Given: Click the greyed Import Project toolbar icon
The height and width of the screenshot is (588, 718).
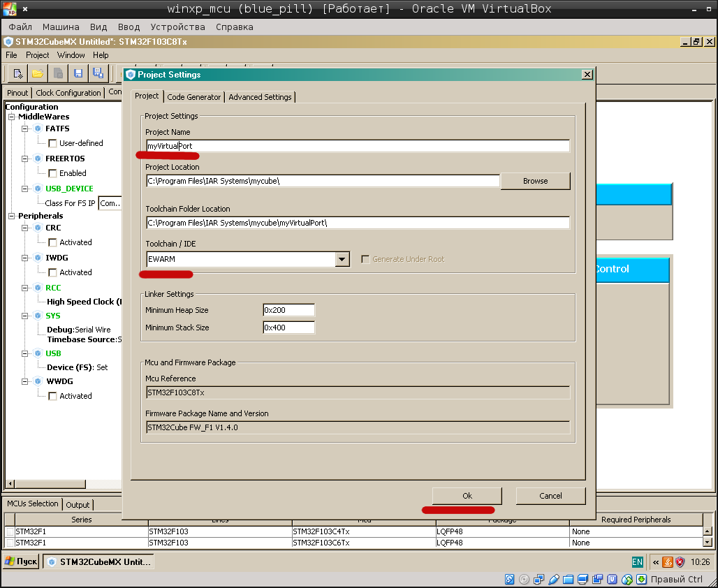Looking at the screenshot, I should click(x=58, y=73).
